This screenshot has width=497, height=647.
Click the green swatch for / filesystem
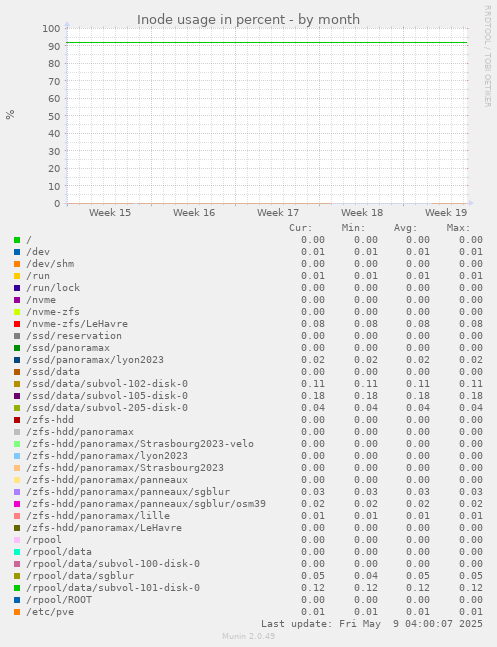tap(17, 240)
